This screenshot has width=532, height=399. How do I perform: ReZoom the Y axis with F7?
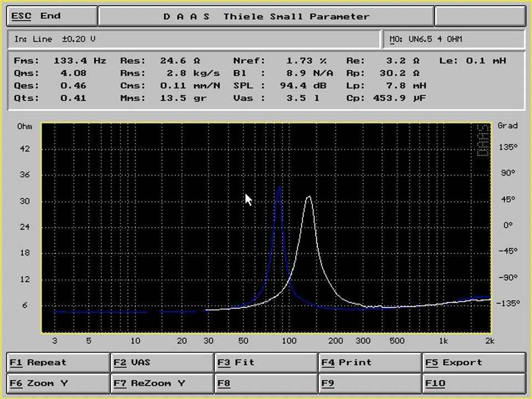(162, 383)
